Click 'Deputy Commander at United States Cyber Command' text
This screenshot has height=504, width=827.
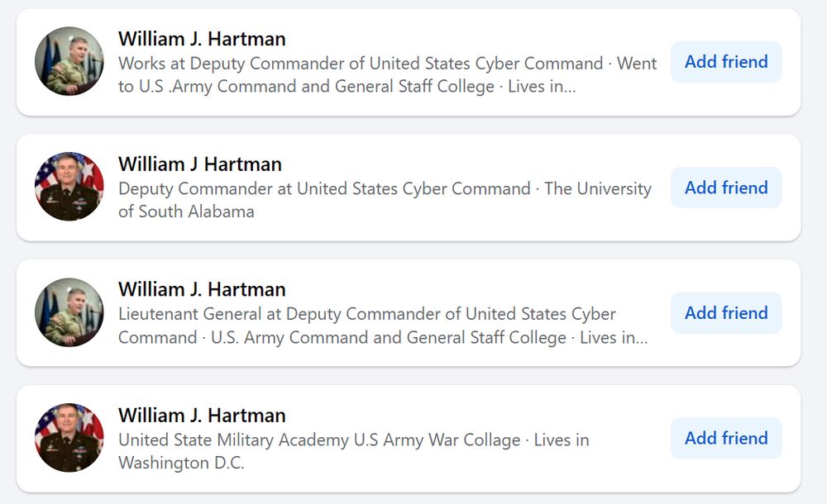324,189
